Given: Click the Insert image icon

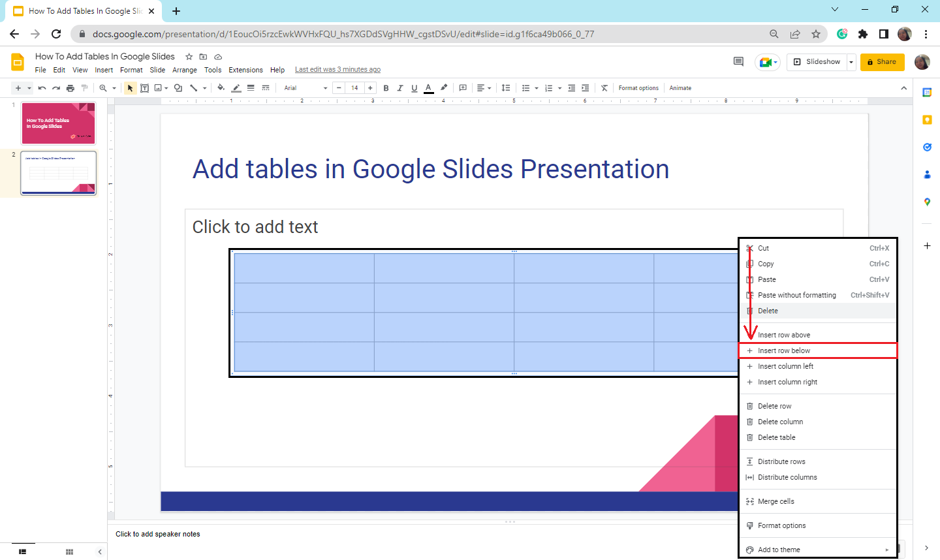Looking at the screenshot, I should (x=158, y=88).
